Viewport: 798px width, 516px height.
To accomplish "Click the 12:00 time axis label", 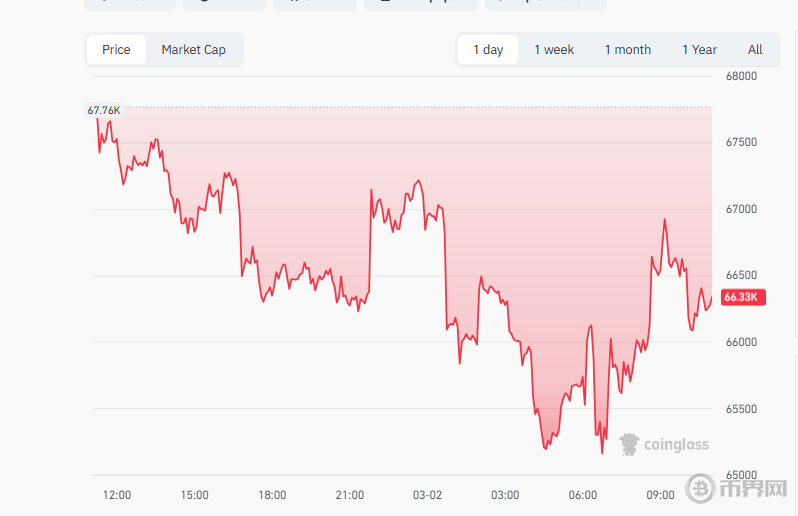I will [117, 495].
